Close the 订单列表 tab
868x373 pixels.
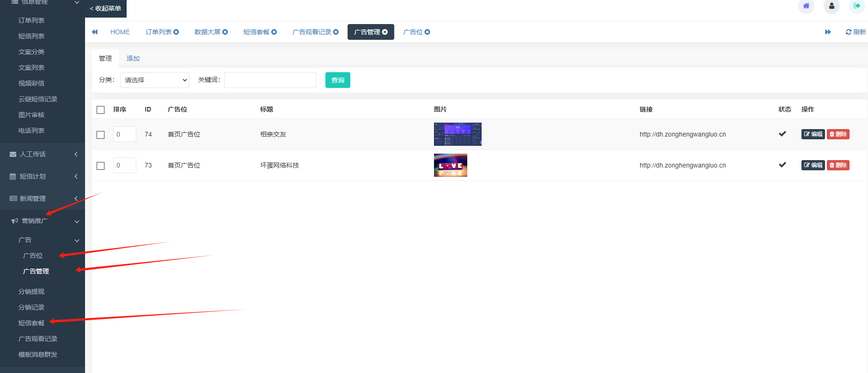tap(176, 32)
